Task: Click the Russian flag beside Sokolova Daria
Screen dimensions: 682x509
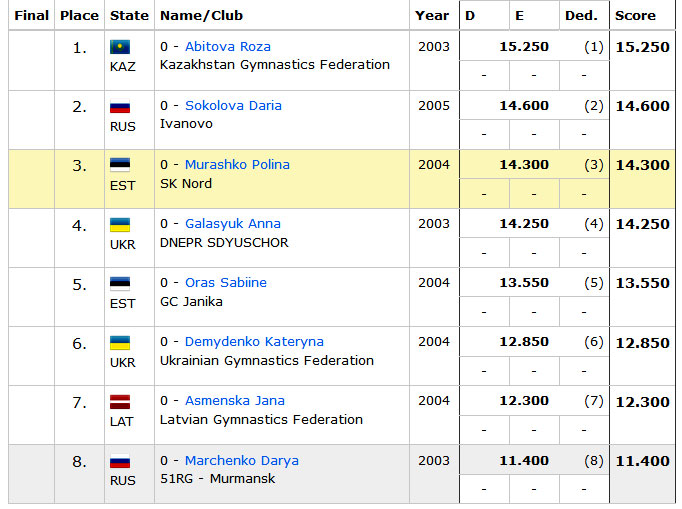Action: [120, 106]
